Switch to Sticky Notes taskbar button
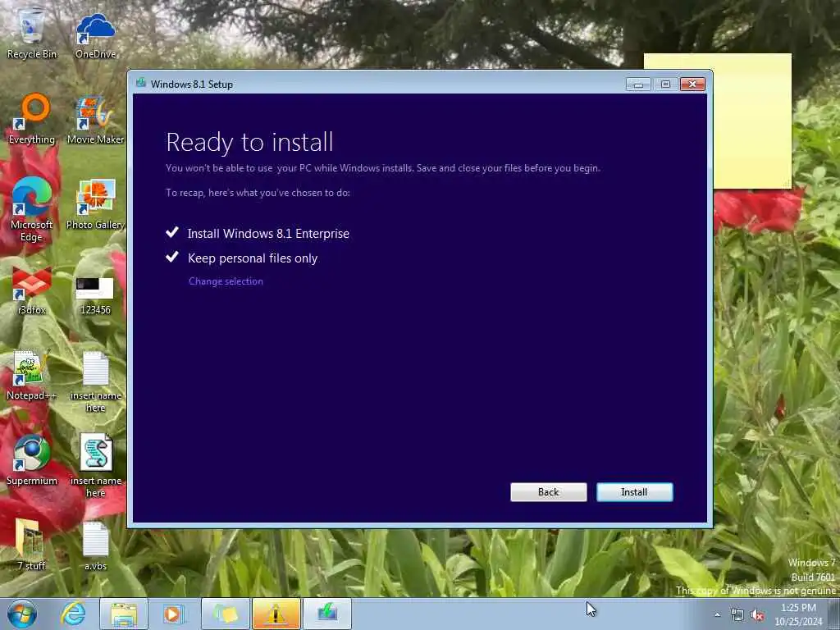The height and width of the screenshot is (630, 840). point(226,614)
